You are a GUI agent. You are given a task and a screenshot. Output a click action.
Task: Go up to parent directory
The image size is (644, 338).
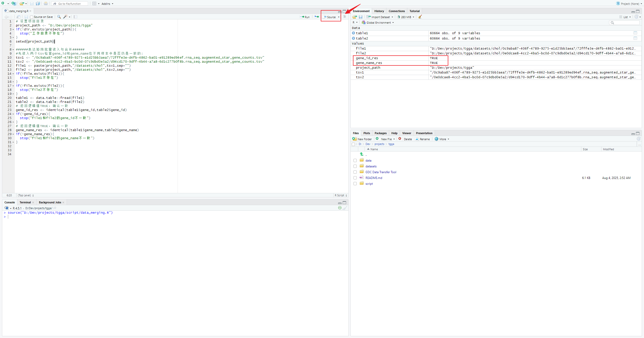coord(361,154)
